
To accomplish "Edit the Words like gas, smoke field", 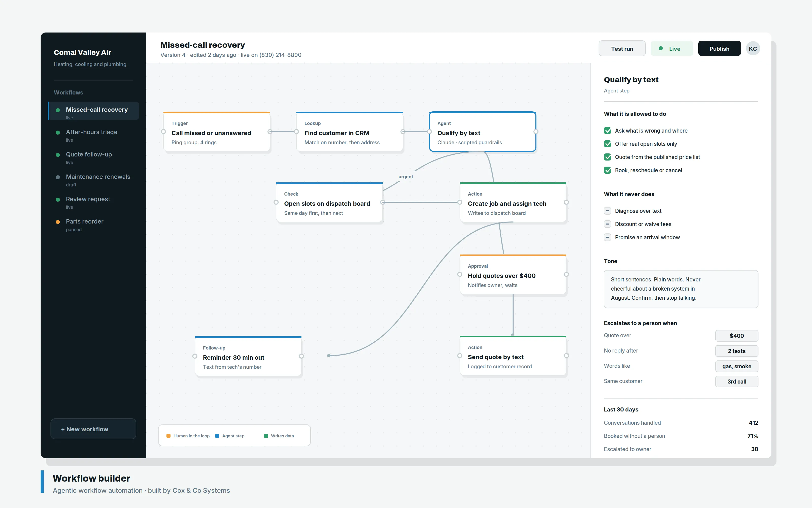I will coord(736,366).
